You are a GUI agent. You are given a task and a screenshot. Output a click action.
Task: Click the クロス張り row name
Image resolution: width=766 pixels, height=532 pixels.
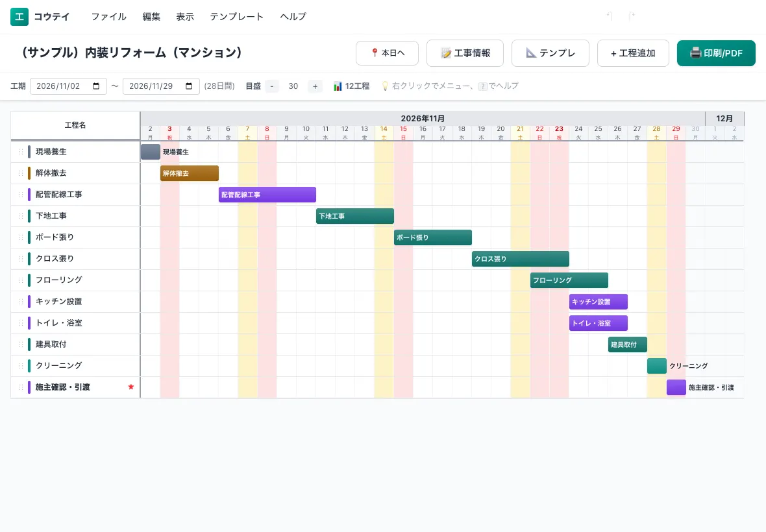click(55, 259)
